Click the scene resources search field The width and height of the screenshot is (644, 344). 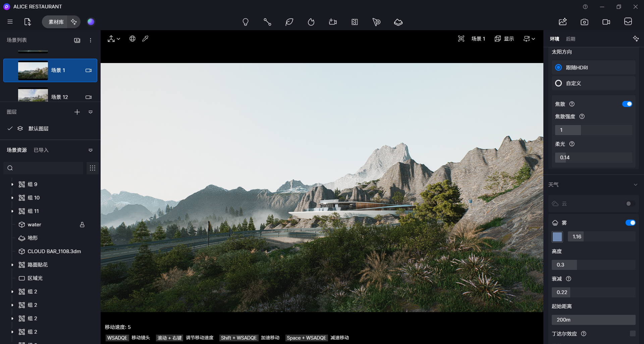pyautogui.click(x=43, y=168)
